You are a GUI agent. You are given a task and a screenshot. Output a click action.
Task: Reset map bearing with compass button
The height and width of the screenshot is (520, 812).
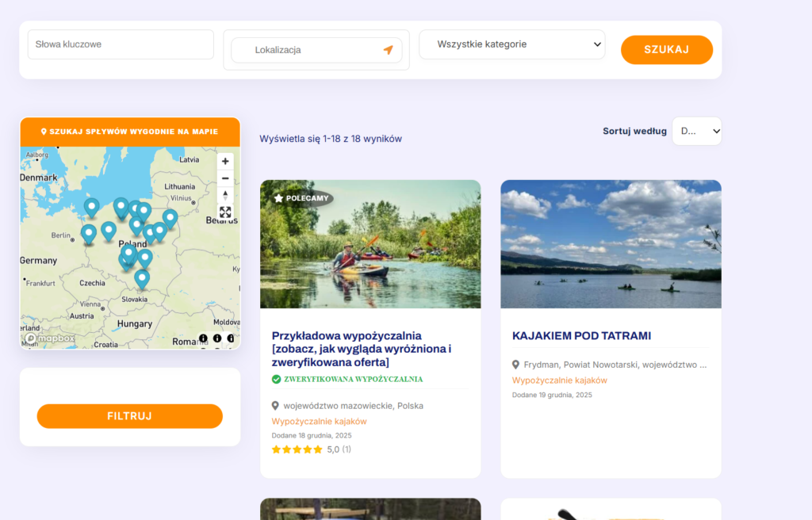click(225, 195)
